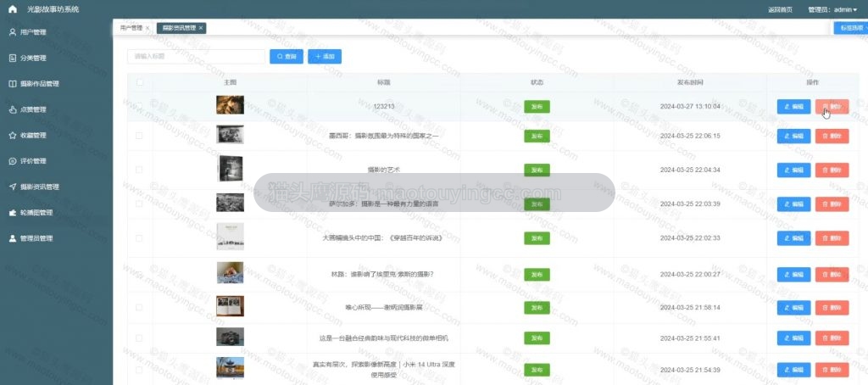Check the box for 摄影的艺术 row
The width and height of the screenshot is (868, 385).
(x=139, y=170)
